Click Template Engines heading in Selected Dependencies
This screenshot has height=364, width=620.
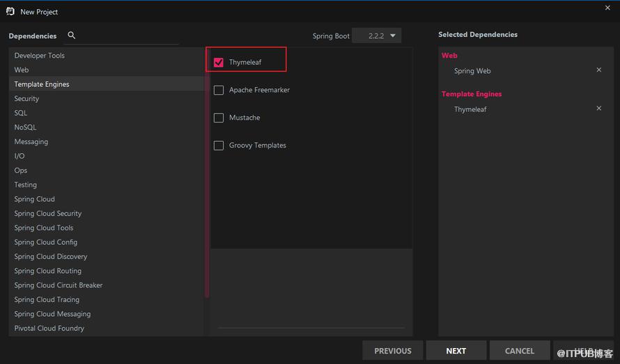[x=472, y=94]
